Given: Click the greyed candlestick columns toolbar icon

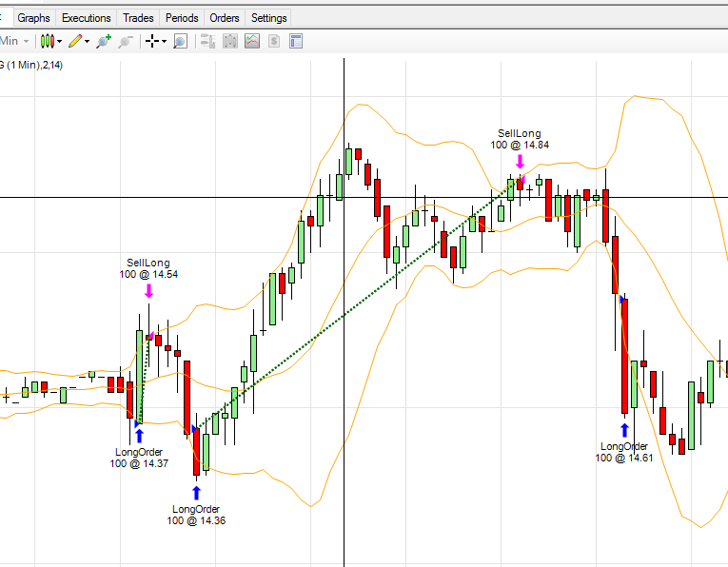Looking at the screenshot, I should click(230, 41).
